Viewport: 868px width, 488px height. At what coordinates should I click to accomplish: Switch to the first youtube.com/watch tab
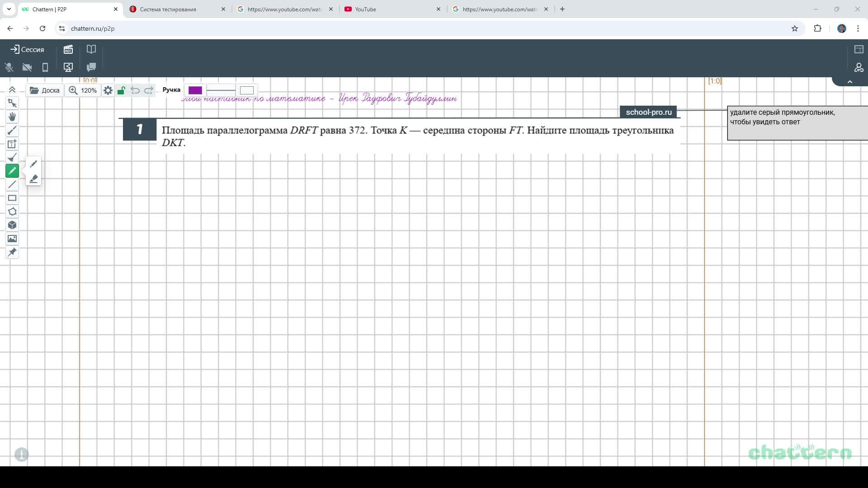pyautogui.click(x=285, y=9)
